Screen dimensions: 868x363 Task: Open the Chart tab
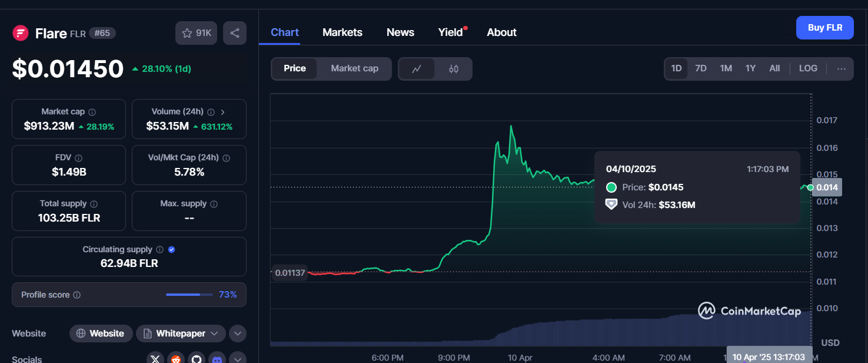click(x=285, y=32)
